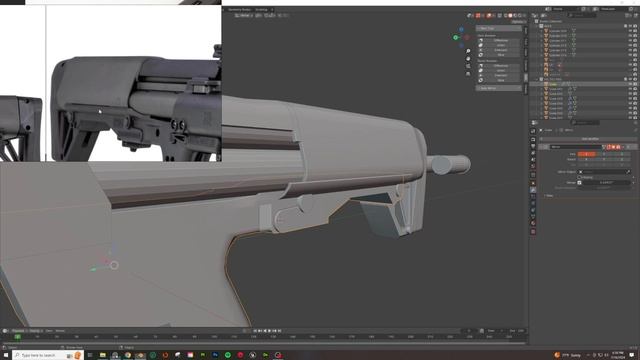Screen dimensions: 640x360
Task: Click the eyedropper next to Mirror Object
Action: click(629, 172)
